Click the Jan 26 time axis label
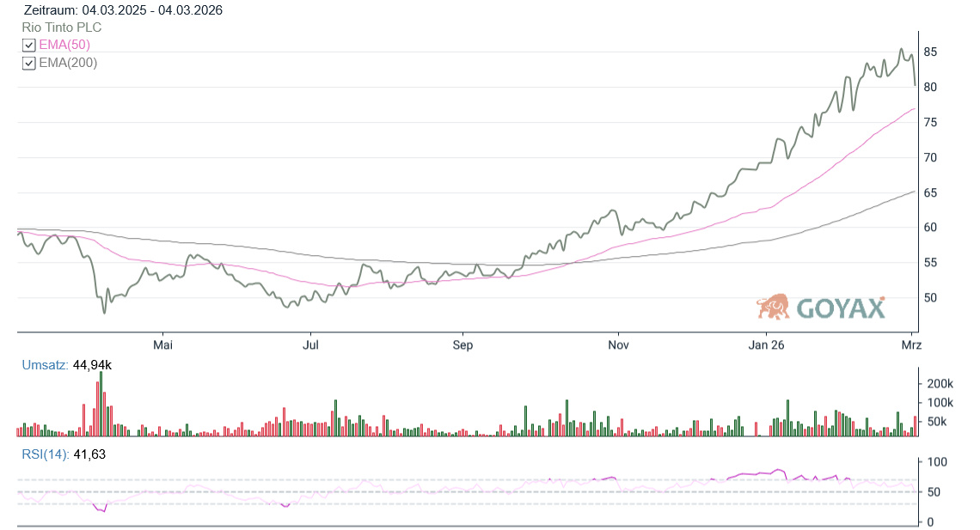This screenshot has height=530, width=980. (765, 345)
